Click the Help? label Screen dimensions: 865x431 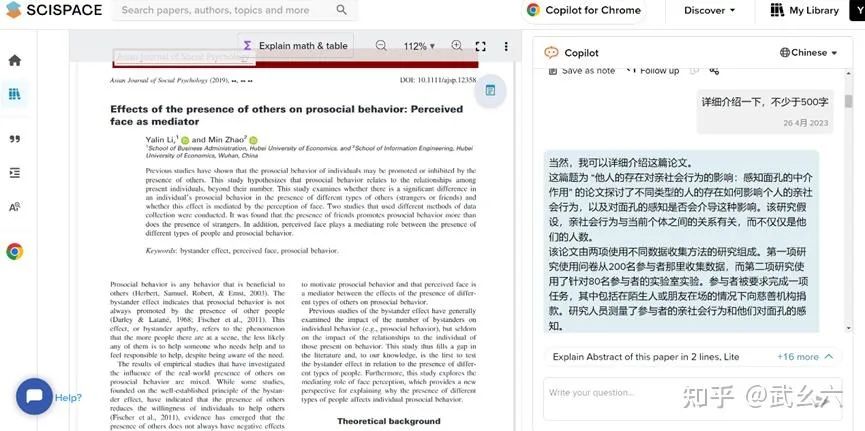[x=68, y=397]
